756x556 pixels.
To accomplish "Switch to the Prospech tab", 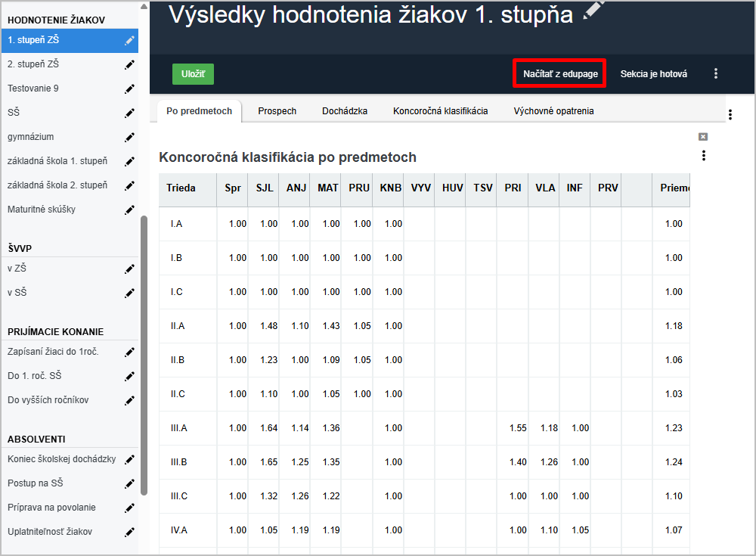I will pos(277,111).
